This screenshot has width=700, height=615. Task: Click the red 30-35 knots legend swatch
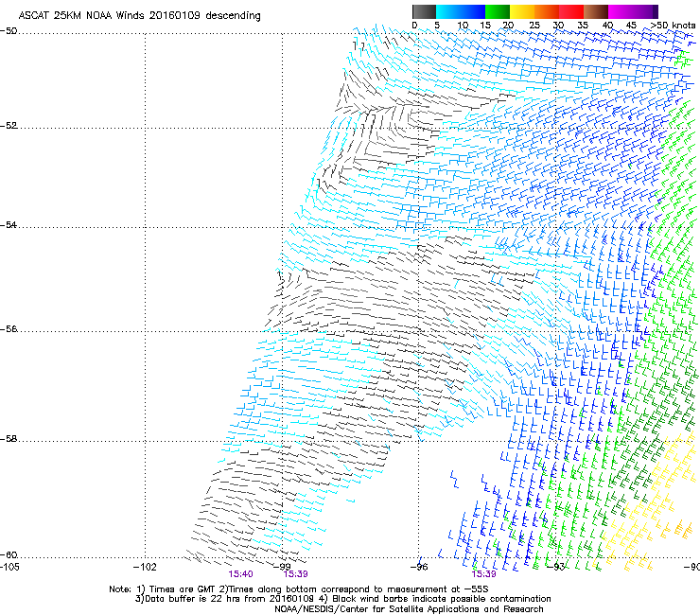[571, 11]
